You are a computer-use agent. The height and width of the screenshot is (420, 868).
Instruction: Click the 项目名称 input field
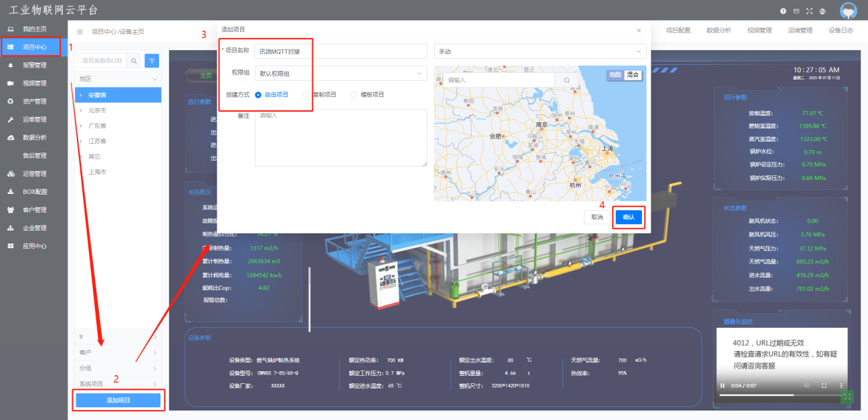(340, 51)
